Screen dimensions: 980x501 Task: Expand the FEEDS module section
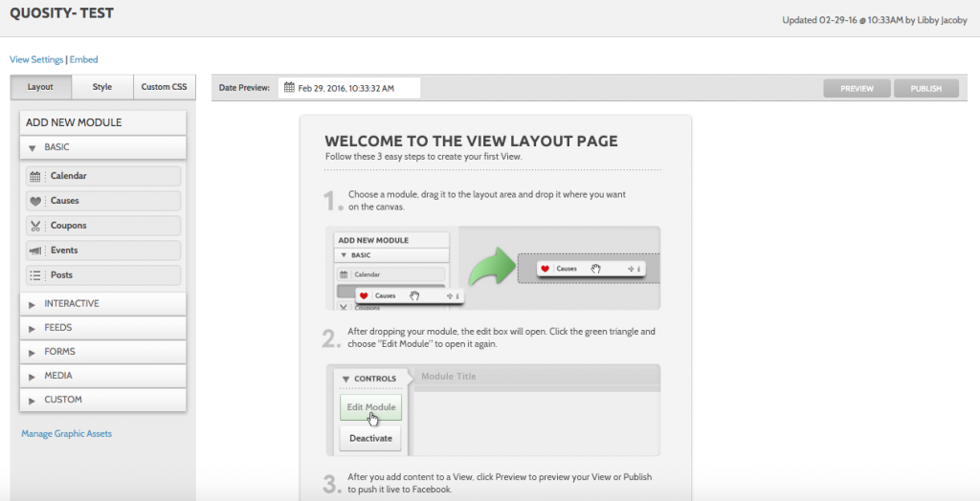(x=103, y=327)
